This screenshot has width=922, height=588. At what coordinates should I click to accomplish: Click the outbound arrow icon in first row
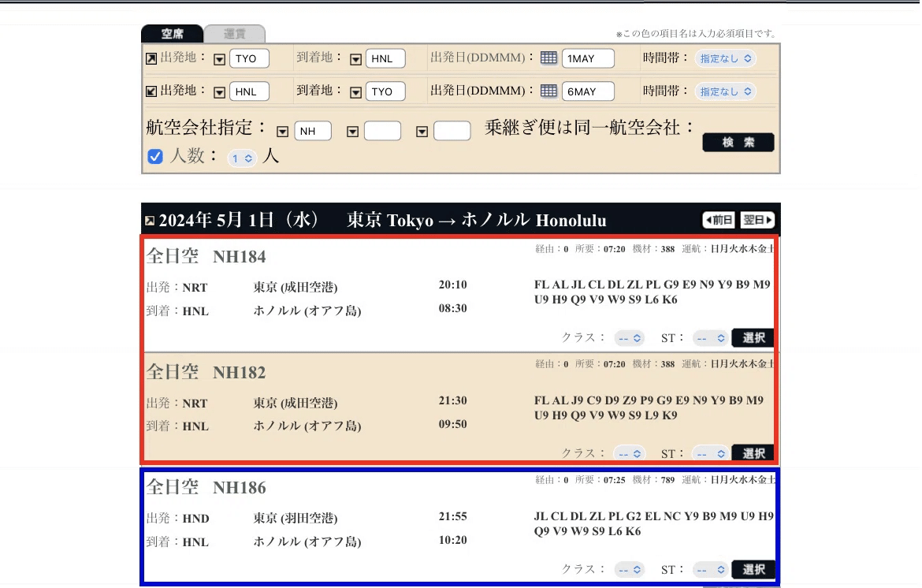point(151,58)
